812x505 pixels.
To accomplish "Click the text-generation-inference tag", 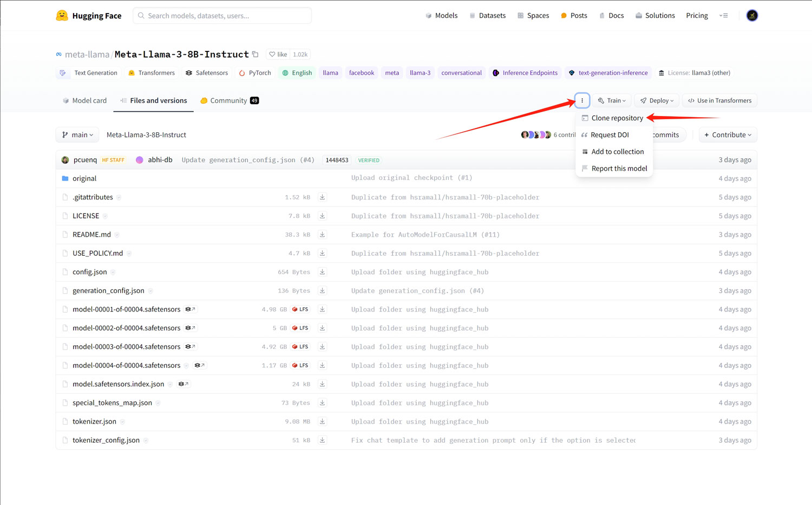I will tap(608, 73).
